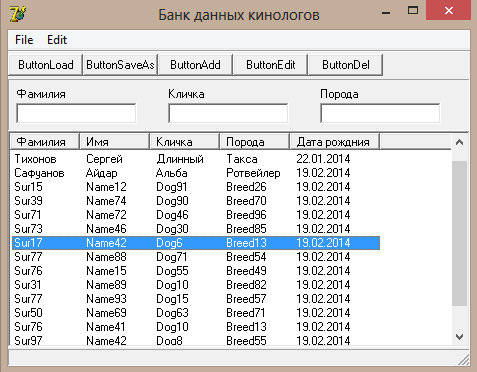This screenshot has height=372, width=477.
Task: Sort by the Фамилия column header
Action: (x=45, y=142)
